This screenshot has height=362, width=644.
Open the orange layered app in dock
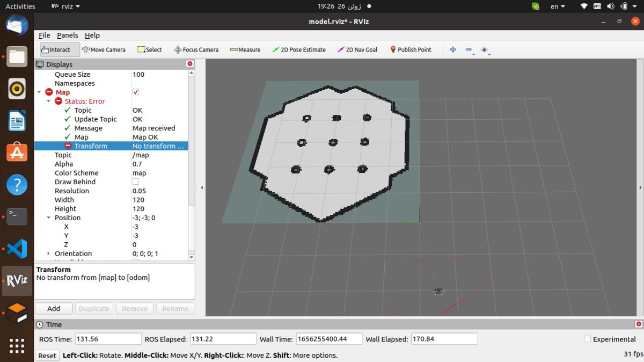pyautogui.click(x=17, y=313)
